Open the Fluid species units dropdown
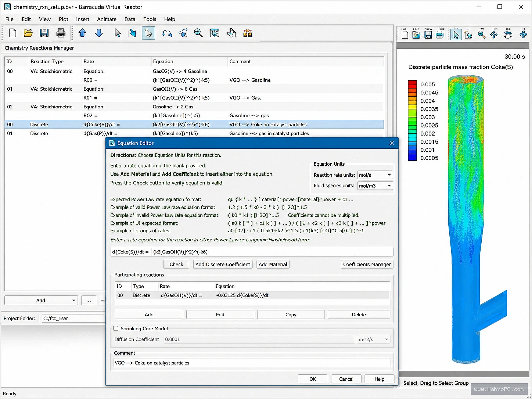 375,186
